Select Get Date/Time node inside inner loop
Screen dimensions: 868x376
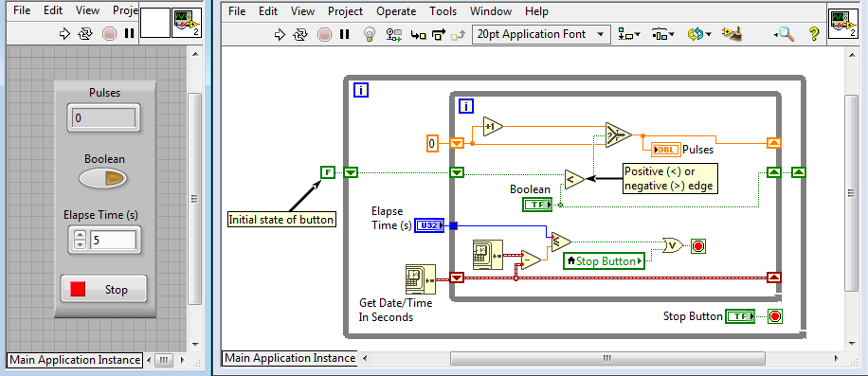click(x=488, y=255)
